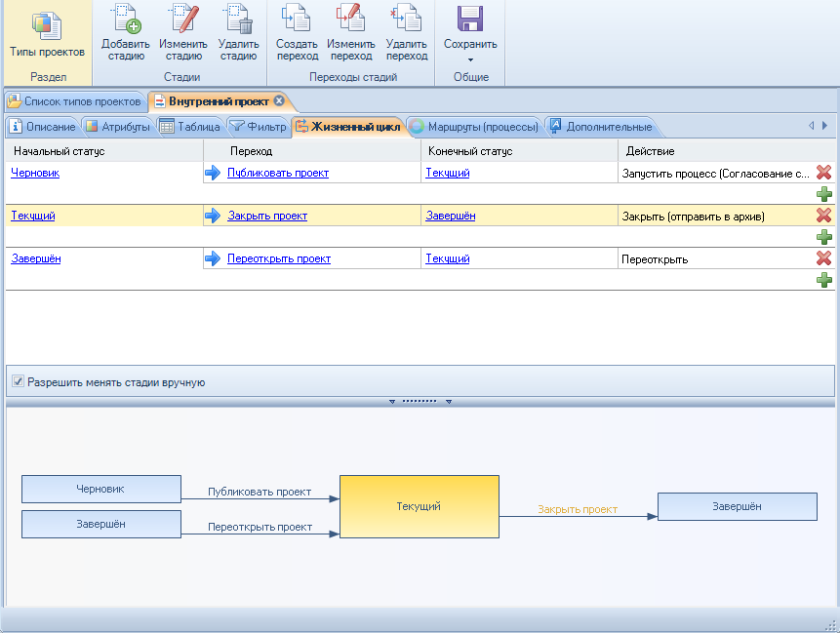This screenshot has height=633, width=840.
Task: Open the Таблица tab
Action: click(190, 127)
